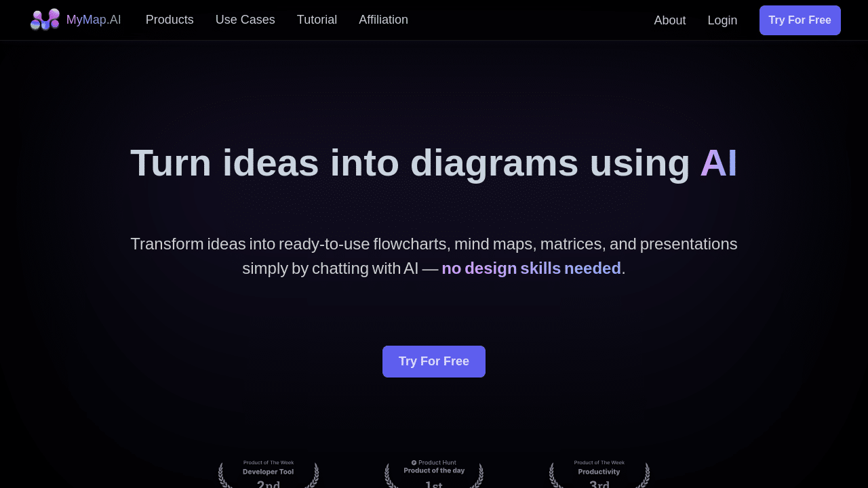The height and width of the screenshot is (488, 868).
Task: Click the MyMap.AI brand name text
Action: coord(94,20)
